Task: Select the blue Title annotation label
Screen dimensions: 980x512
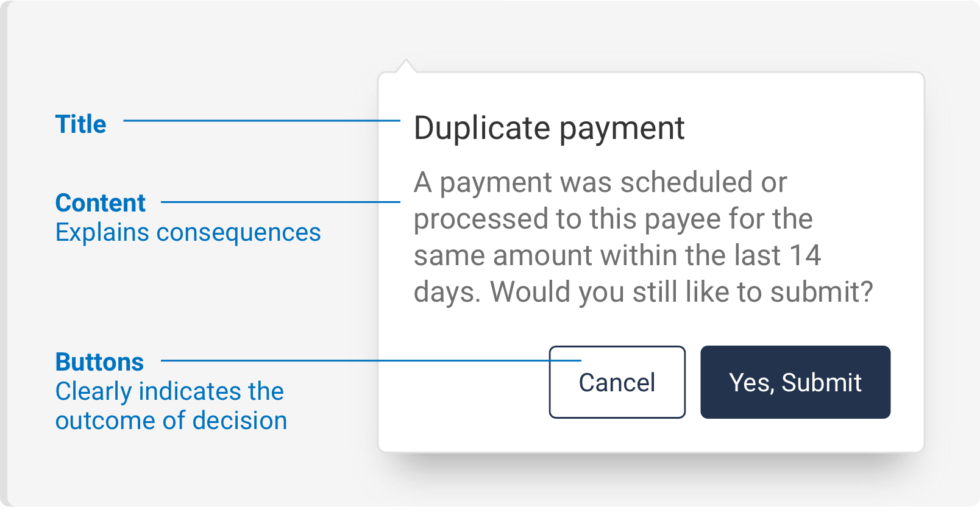Action: (80, 124)
